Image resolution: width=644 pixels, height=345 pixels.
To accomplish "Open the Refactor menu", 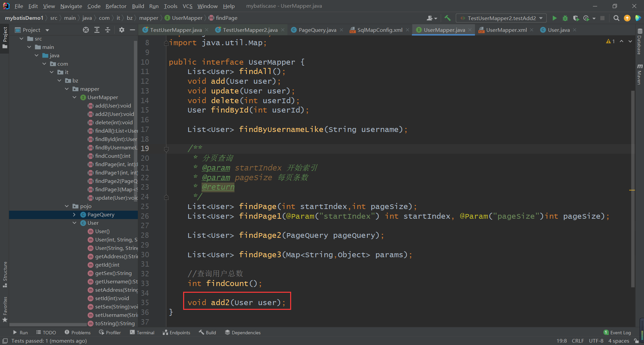I will [116, 6].
